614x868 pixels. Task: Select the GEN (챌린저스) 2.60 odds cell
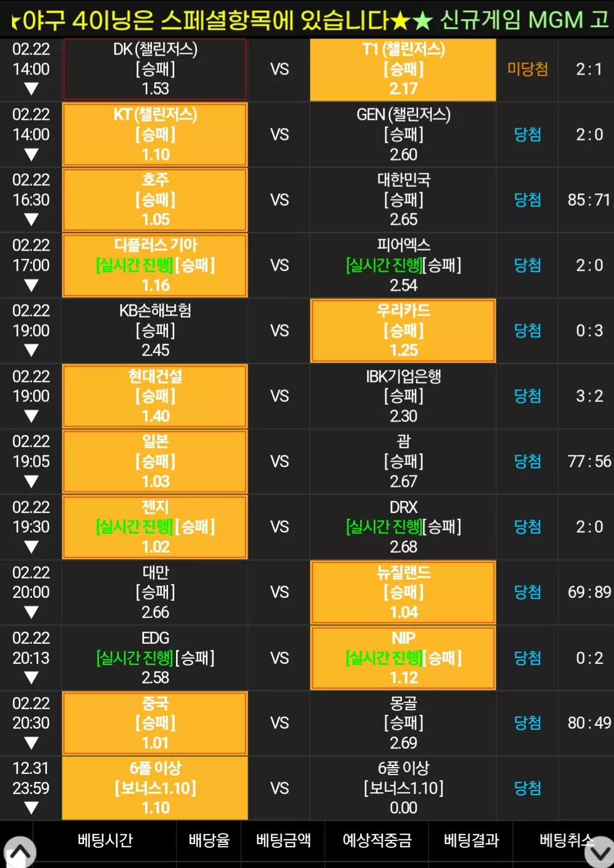point(403,135)
